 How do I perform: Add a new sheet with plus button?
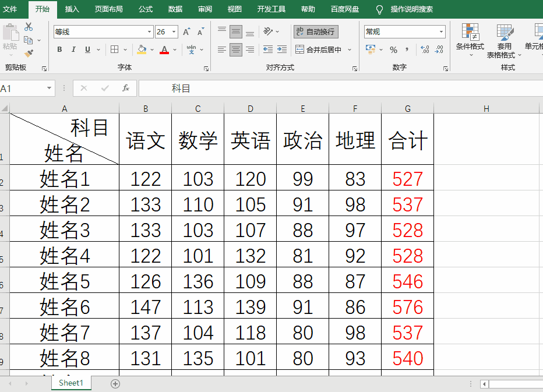tap(115, 384)
